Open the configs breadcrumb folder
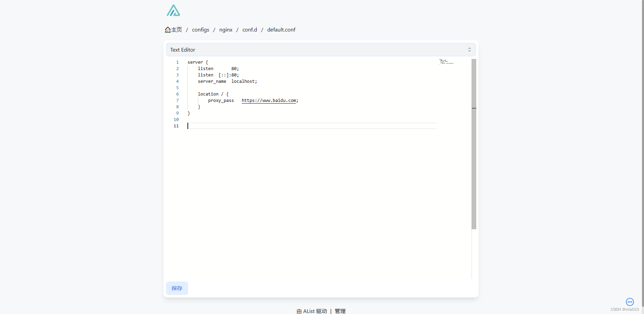The width and height of the screenshot is (644, 314). tap(201, 30)
